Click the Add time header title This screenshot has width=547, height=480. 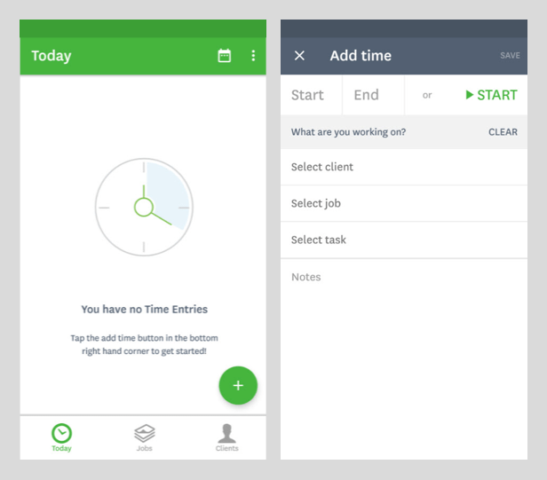coord(361,56)
